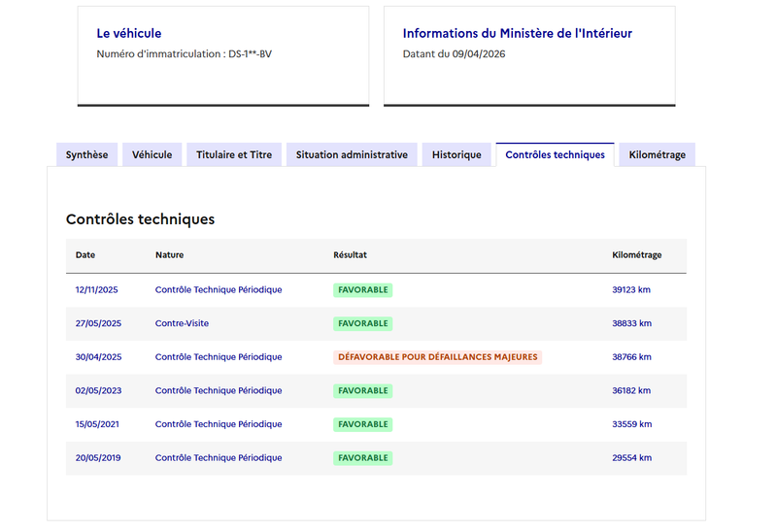Select the 20/05/2019 inspection date
This screenshot has width=777, height=532.
tap(98, 458)
